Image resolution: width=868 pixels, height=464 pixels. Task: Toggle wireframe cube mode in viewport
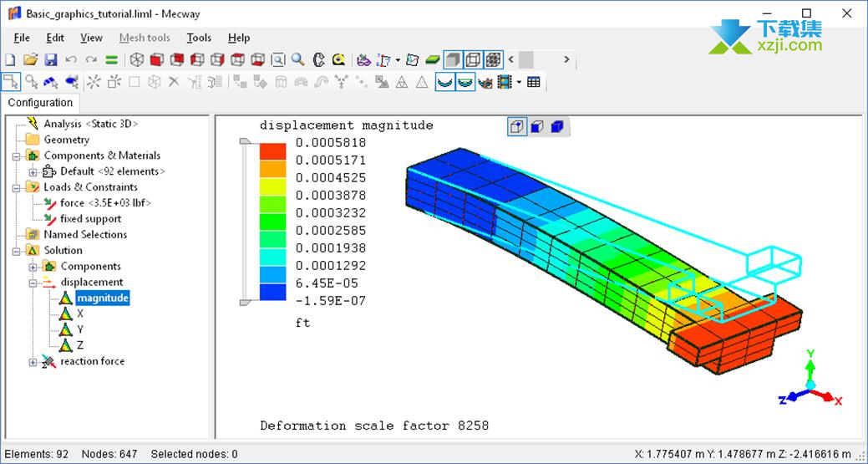point(517,127)
